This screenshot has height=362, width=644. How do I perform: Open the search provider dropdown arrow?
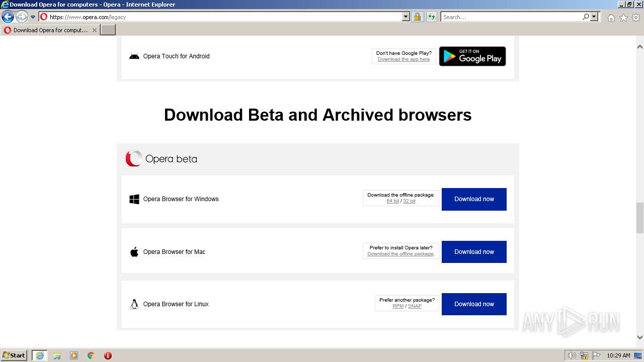point(594,17)
